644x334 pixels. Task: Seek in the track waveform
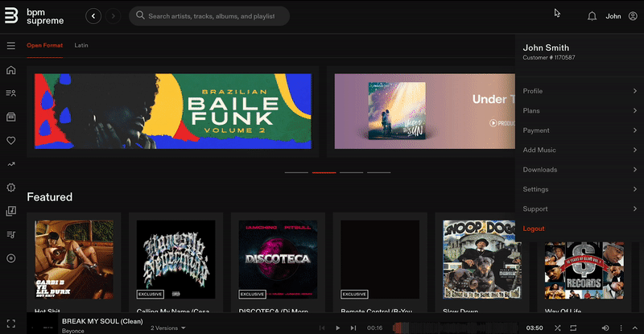456,328
